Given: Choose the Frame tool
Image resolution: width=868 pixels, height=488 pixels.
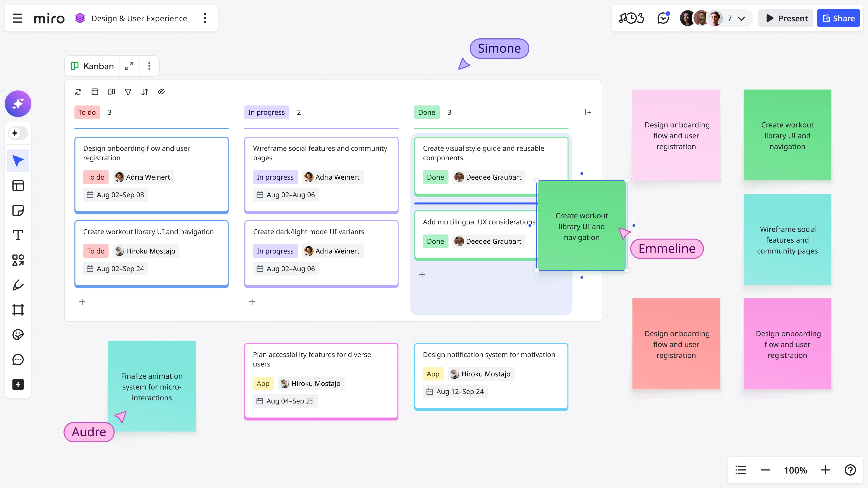Looking at the screenshot, I should (x=18, y=310).
